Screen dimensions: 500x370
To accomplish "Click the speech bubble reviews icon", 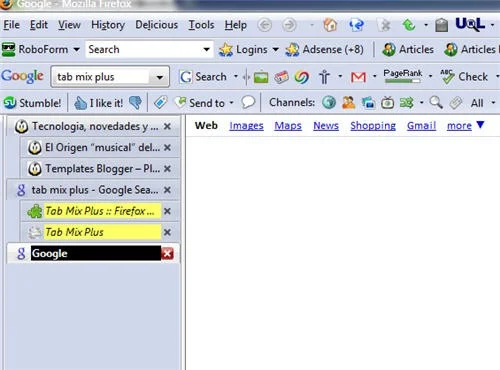I will click(248, 102).
